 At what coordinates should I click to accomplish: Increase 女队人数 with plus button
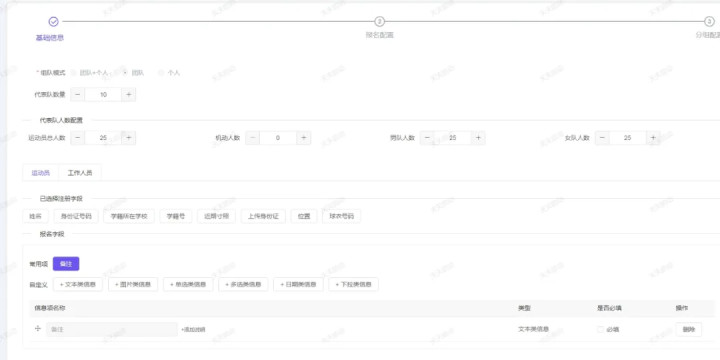(653, 138)
